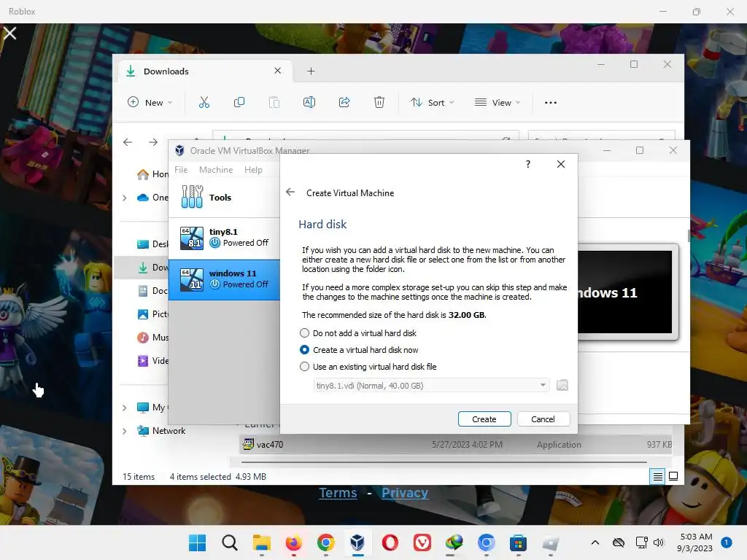Open Opera from taskbar
The height and width of the screenshot is (560, 747).
390,542
